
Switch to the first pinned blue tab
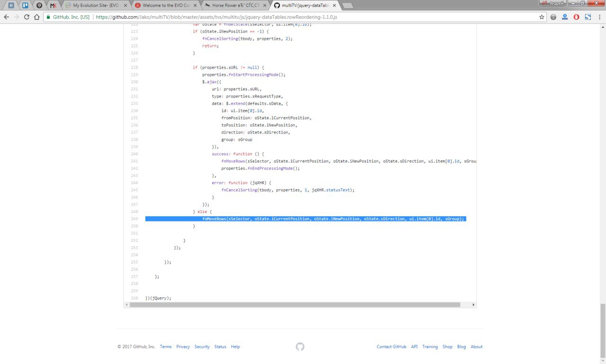pos(11,5)
